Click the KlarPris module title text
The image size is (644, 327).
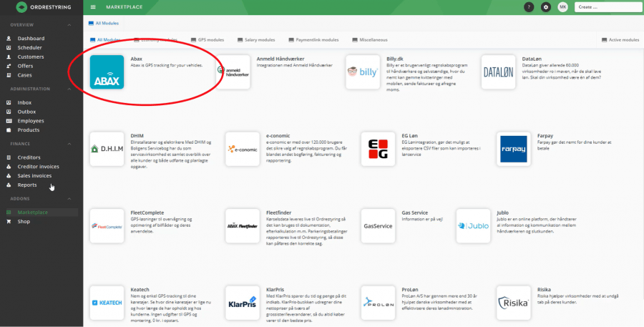point(275,290)
